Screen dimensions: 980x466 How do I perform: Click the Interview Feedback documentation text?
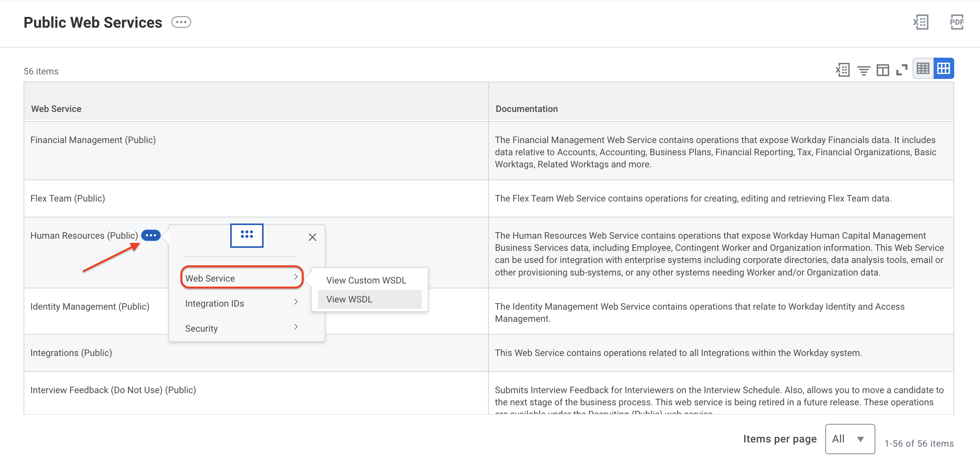click(719, 400)
